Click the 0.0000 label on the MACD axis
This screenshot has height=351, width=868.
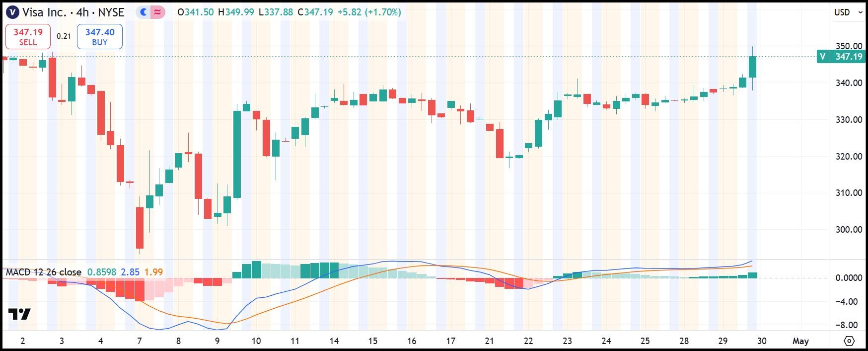[849, 277]
